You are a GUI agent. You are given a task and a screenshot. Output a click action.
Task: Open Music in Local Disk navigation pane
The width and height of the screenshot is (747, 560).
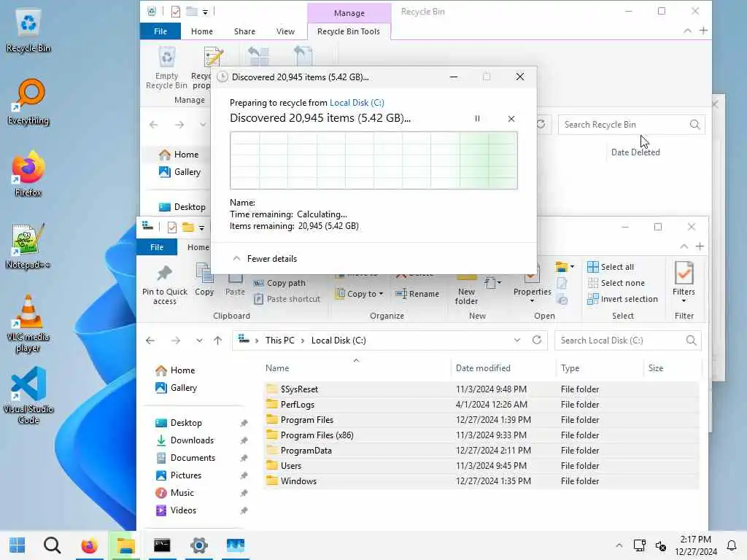pos(175,493)
